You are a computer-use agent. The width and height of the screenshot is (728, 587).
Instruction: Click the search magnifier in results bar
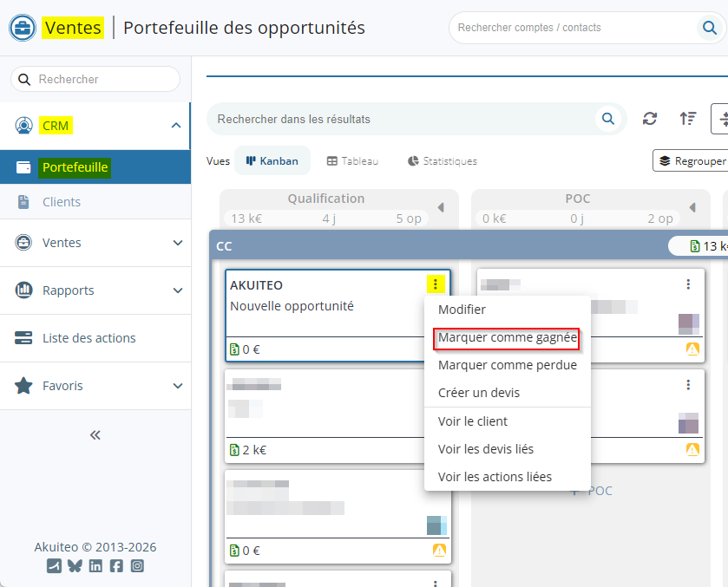tap(608, 119)
